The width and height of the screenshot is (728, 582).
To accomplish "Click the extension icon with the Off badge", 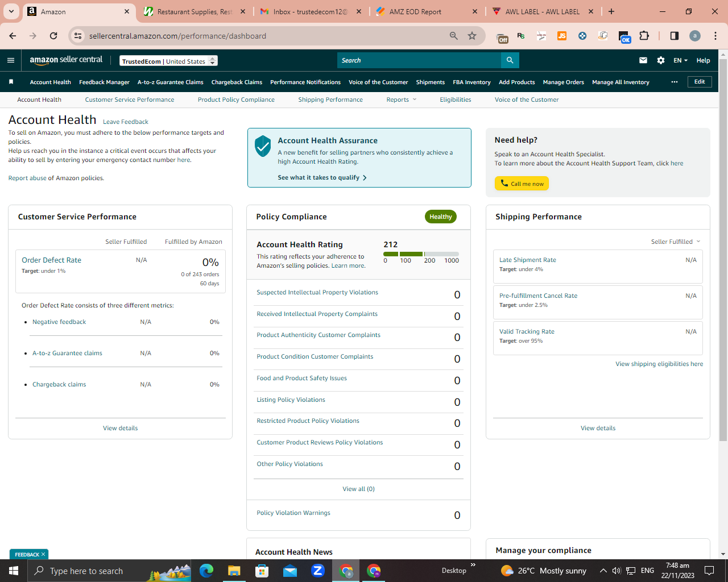I will tap(503, 37).
